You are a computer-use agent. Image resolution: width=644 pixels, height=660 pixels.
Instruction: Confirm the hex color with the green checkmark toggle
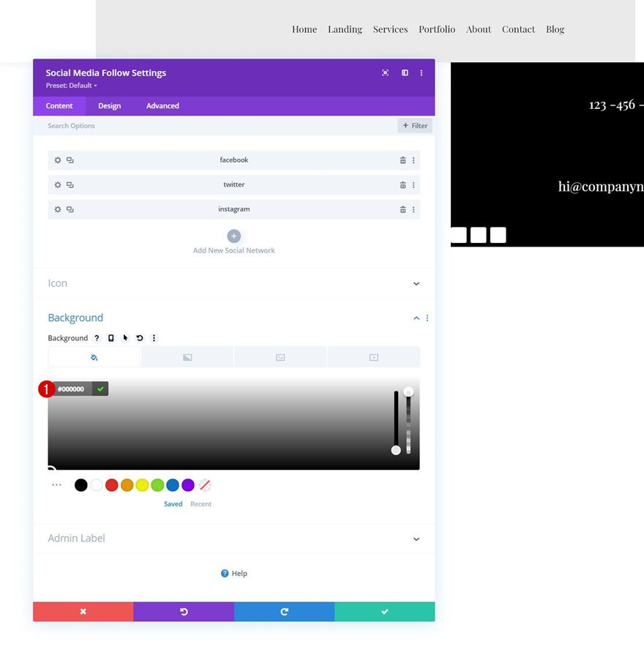tap(101, 389)
